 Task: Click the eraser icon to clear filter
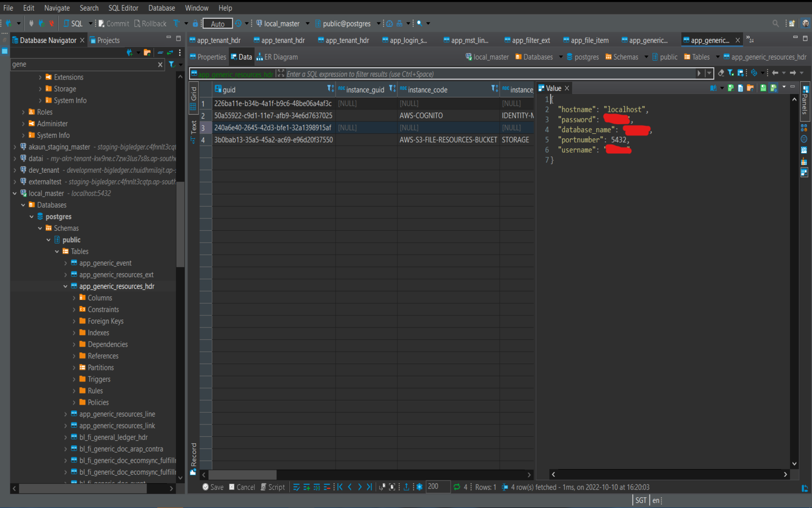point(721,73)
